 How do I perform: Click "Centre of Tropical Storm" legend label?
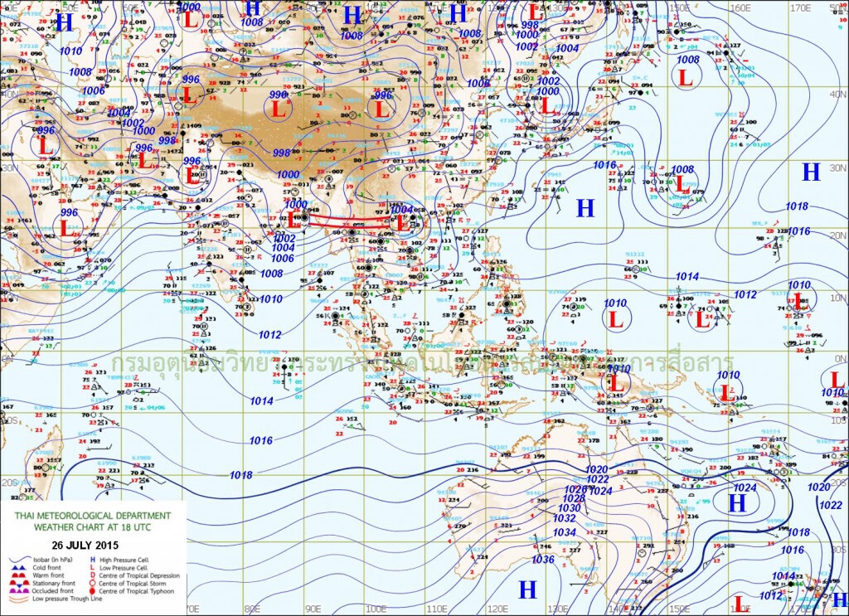(132, 584)
